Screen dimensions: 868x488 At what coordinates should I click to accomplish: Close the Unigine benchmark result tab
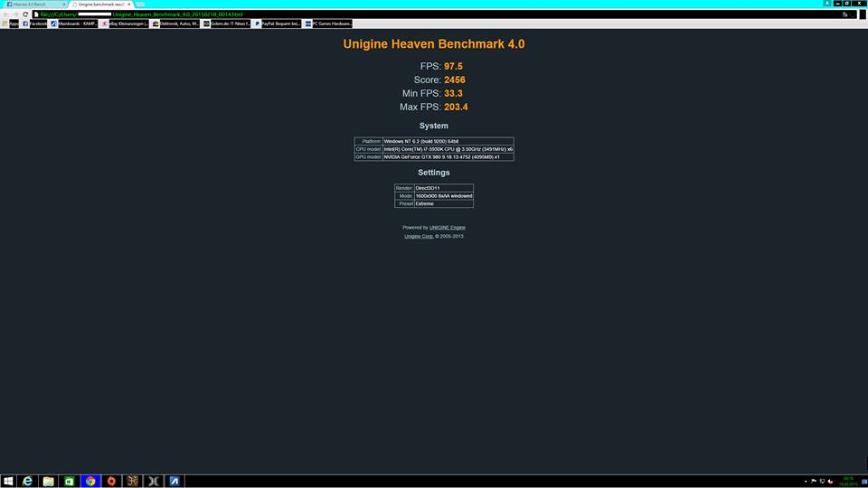(129, 5)
